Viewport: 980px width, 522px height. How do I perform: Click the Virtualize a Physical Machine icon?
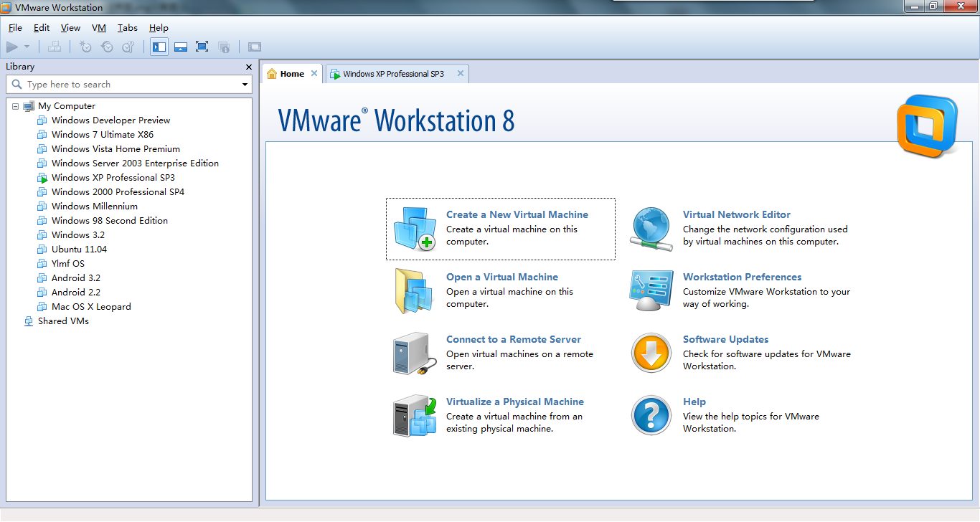click(415, 416)
